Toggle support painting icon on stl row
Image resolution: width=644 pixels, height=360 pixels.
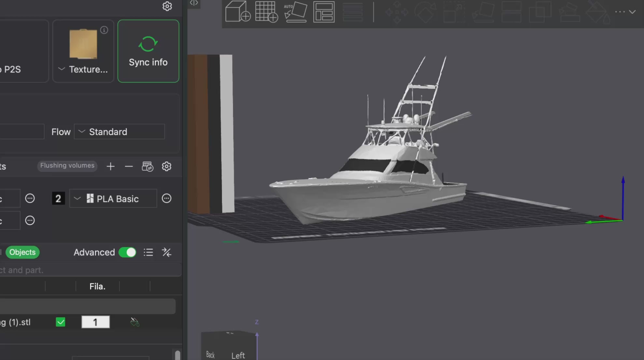(x=134, y=322)
